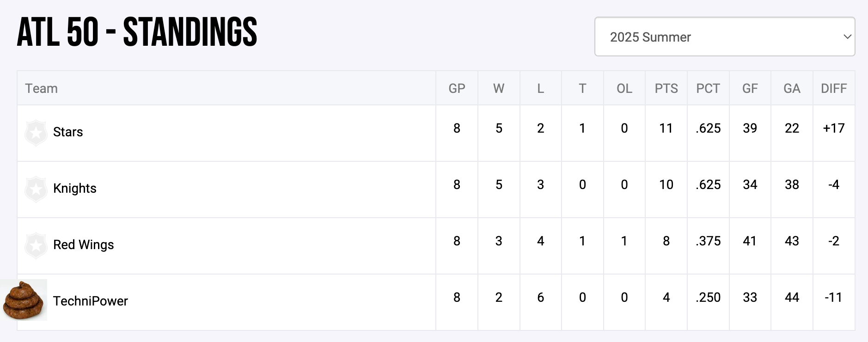Open the Stars team page link

68,132
